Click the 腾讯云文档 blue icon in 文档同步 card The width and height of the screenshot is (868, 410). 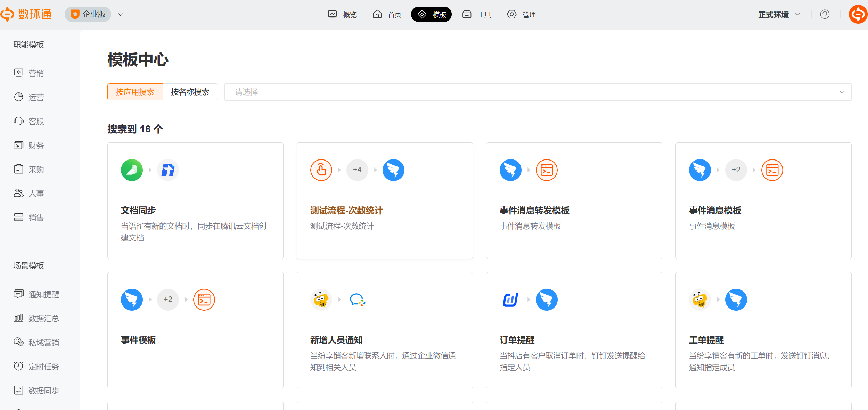[168, 170]
